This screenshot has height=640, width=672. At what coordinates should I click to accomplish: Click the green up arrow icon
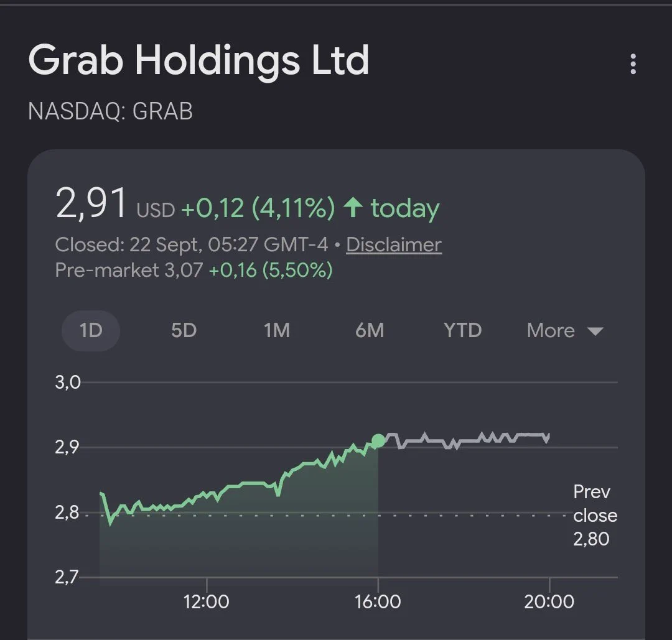click(353, 207)
